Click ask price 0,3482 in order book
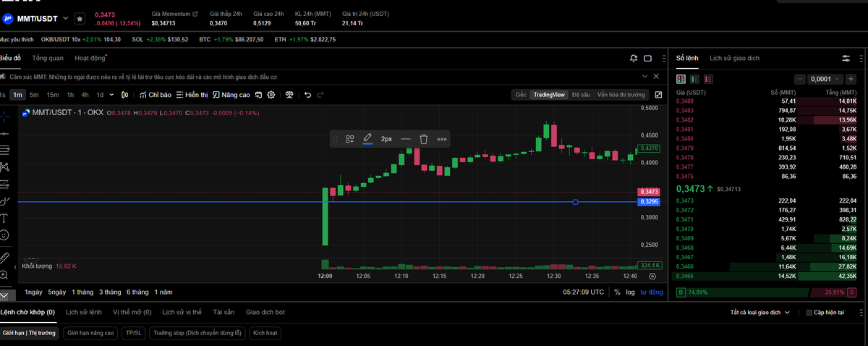The image size is (868, 346). [x=684, y=119]
